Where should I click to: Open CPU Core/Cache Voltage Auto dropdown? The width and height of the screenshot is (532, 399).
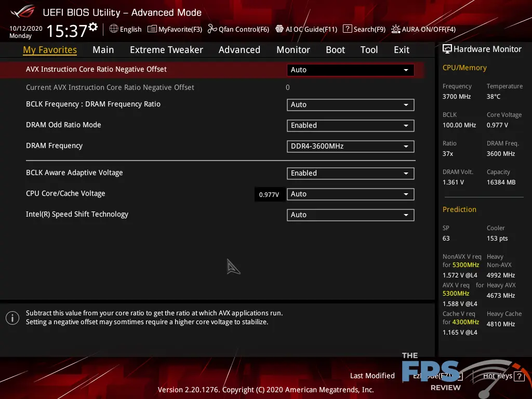pos(350,194)
